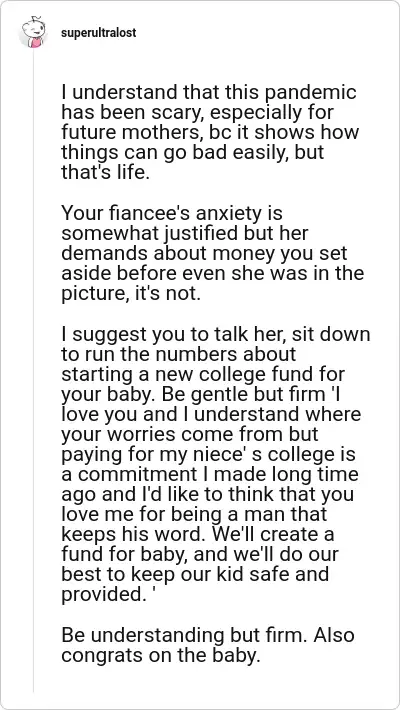Viewport: 400px width, 710px height.
Task: Click the text 'starting a new college fund for'
Action: pos(202,374)
